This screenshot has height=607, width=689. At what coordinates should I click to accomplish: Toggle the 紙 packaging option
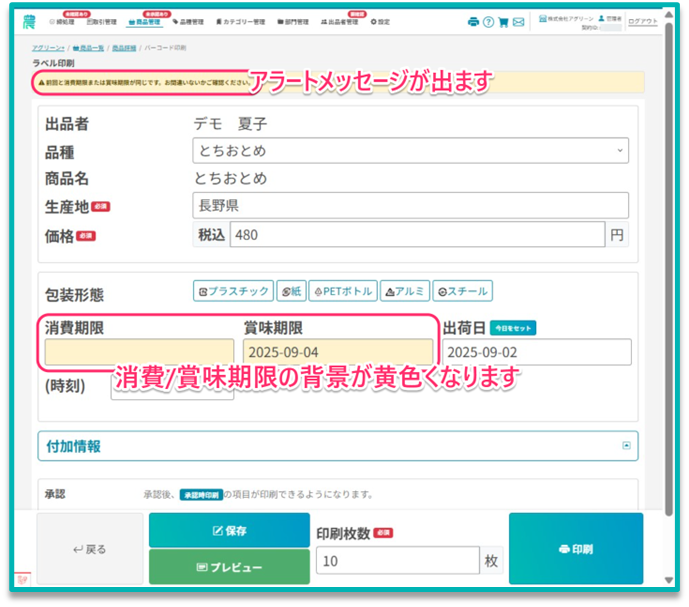[291, 291]
